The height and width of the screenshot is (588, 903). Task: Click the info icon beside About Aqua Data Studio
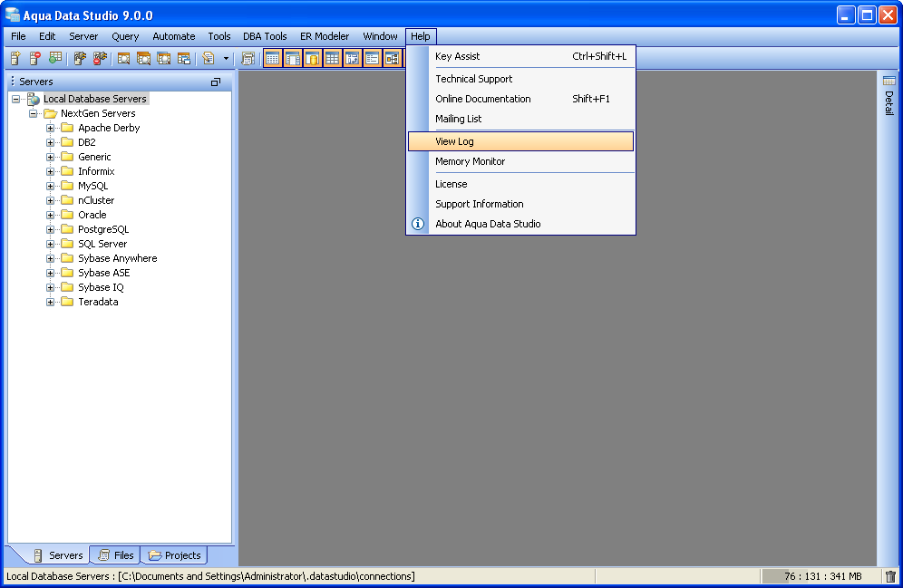point(418,224)
